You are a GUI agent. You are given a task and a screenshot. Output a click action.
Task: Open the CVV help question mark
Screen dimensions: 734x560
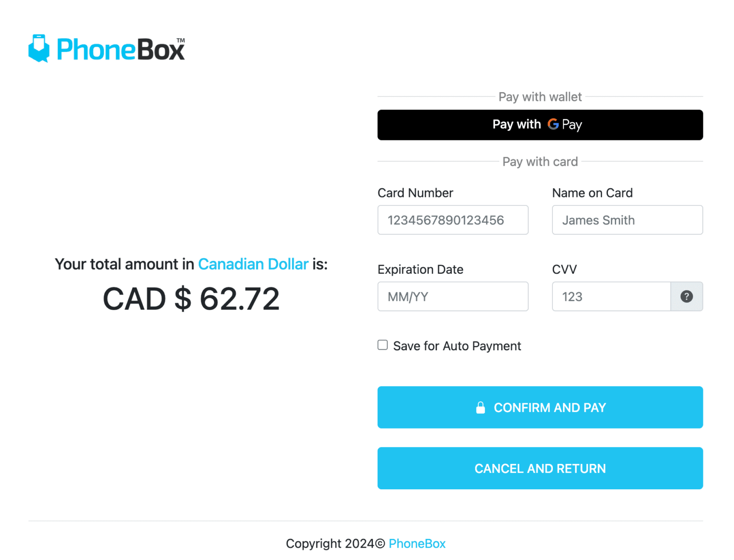[x=686, y=297]
